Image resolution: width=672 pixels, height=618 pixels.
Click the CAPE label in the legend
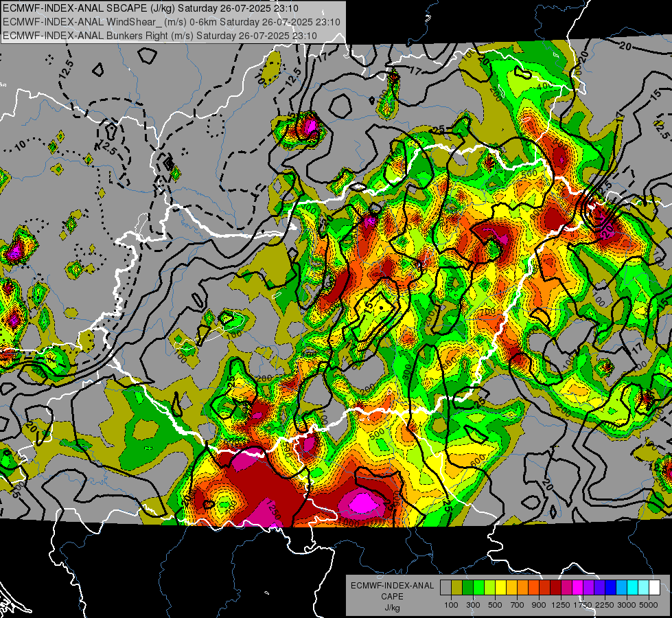click(392, 597)
